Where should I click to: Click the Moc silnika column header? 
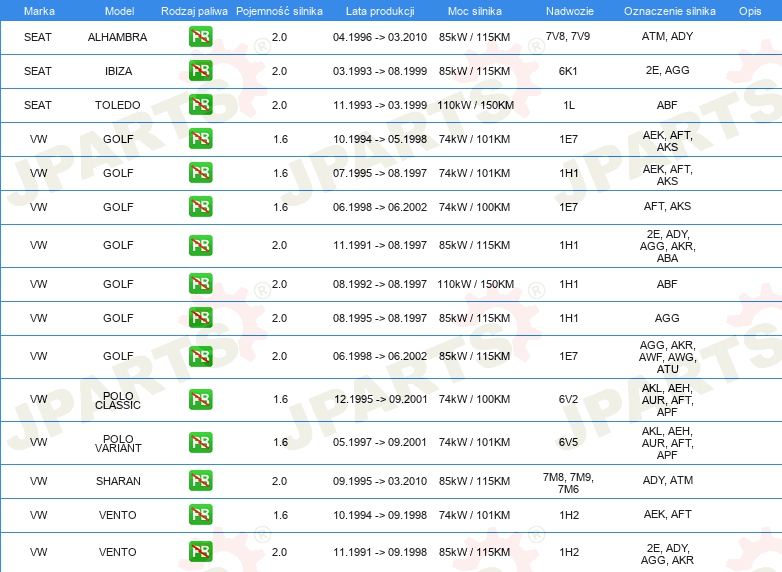[x=474, y=11]
